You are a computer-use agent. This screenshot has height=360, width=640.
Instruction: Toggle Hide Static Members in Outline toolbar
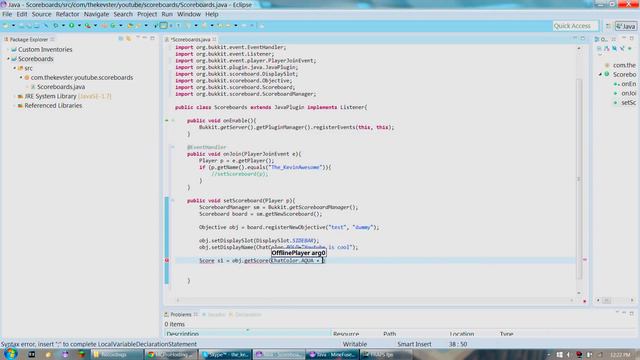click(614, 48)
